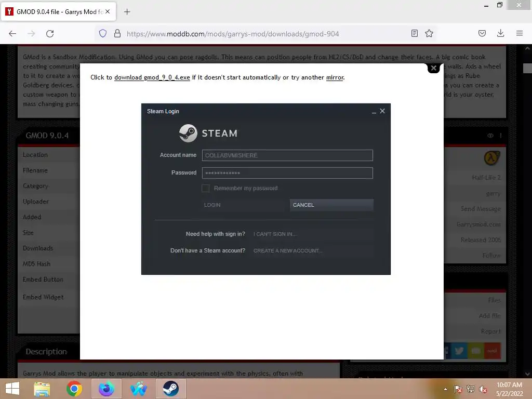Go back using the browser back arrow

[12, 33]
